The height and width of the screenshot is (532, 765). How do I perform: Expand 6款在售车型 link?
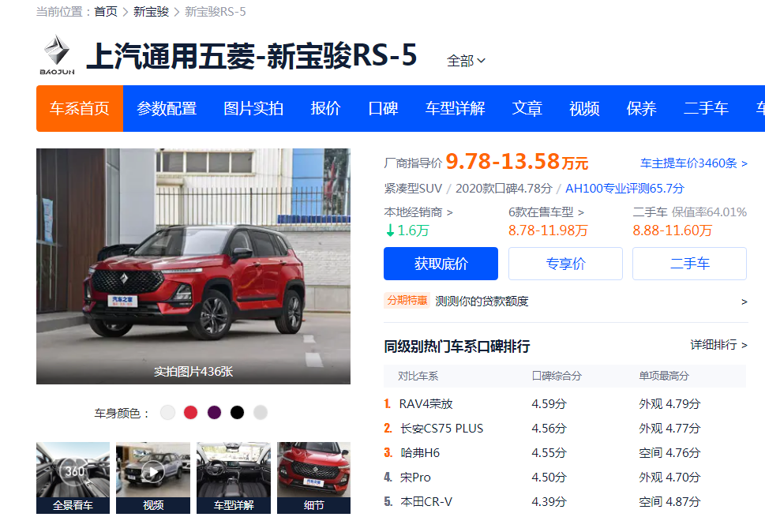tap(546, 212)
